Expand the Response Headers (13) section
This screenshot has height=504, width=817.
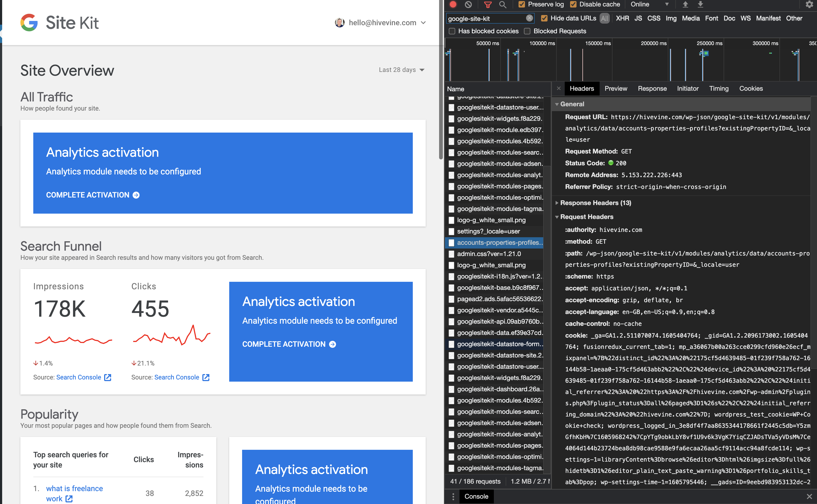[x=595, y=203]
